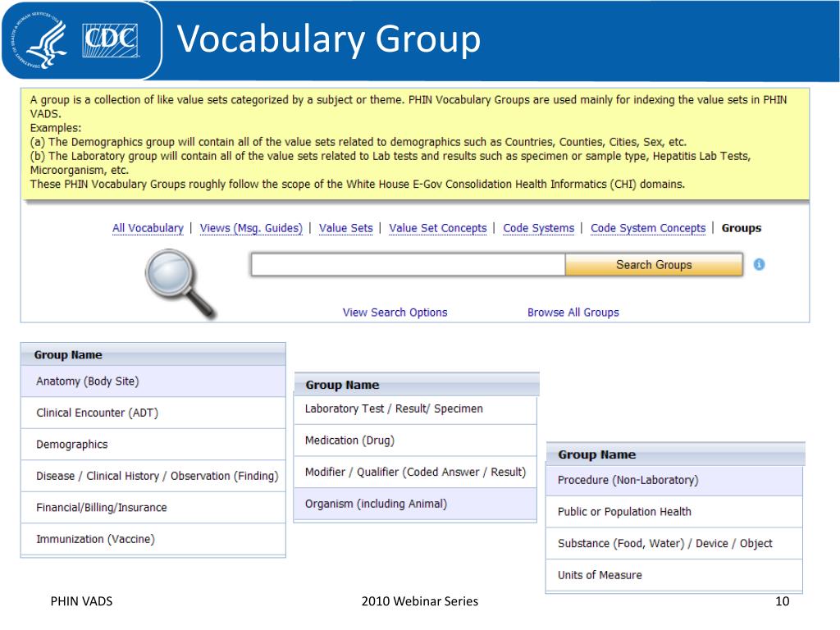
Task: Select Organism (including Animal) group
Action: pos(415,504)
